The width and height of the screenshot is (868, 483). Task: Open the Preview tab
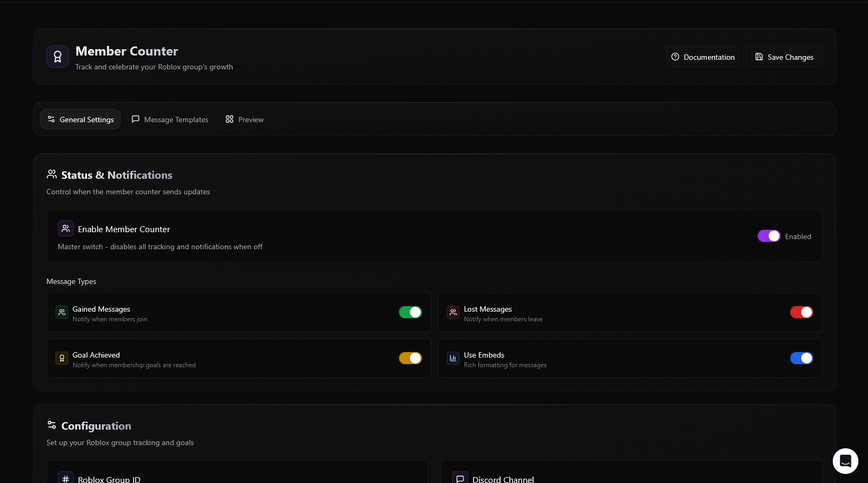tap(244, 120)
